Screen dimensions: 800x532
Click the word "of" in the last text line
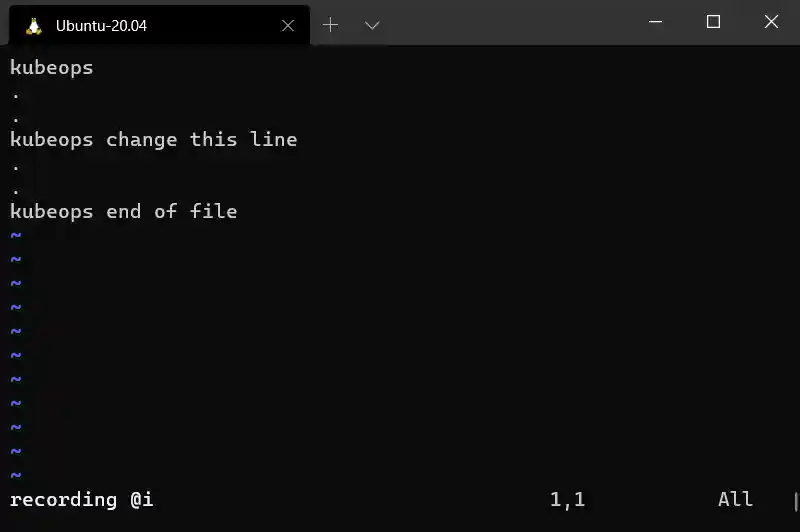point(165,212)
